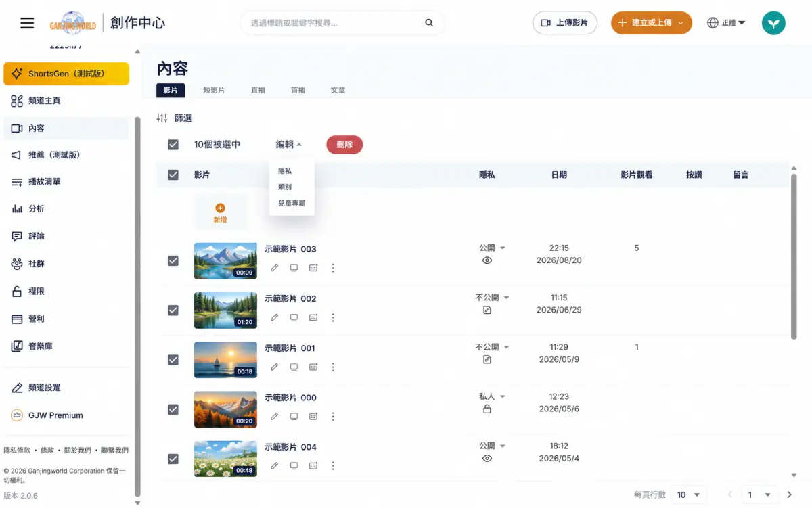Open the monitor icon for 示範影片 003
The height and width of the screenshot is (508, 812).
click(x=294, y=268)
